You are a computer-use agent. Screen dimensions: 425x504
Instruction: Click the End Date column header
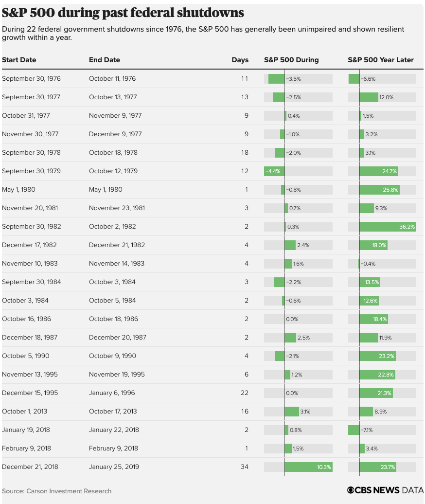pos(105,60)
